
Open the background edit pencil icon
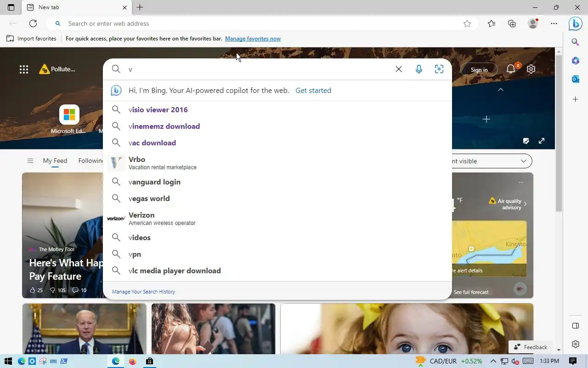tap(526, 141)
